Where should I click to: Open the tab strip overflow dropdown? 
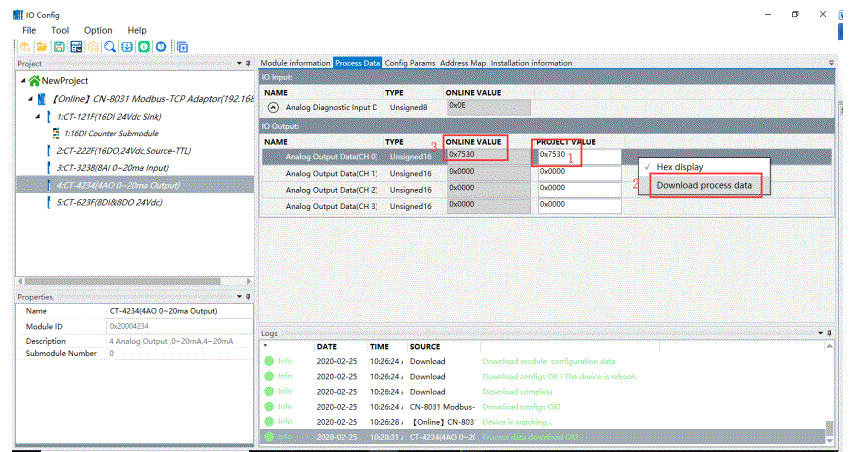(x=831, y=63)
